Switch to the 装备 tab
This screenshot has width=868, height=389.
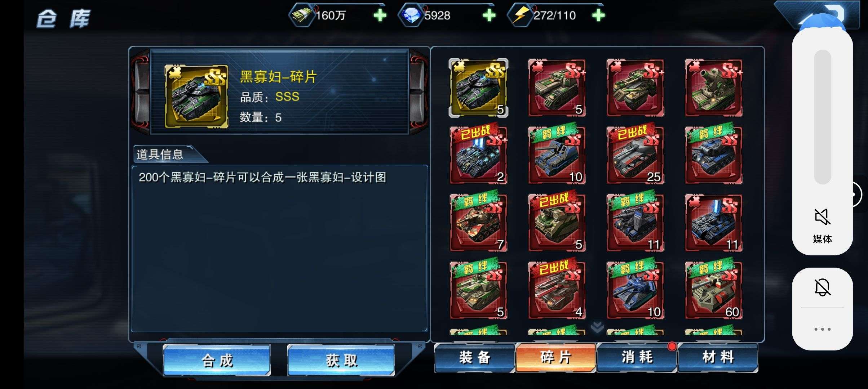[x=474, y=358]
